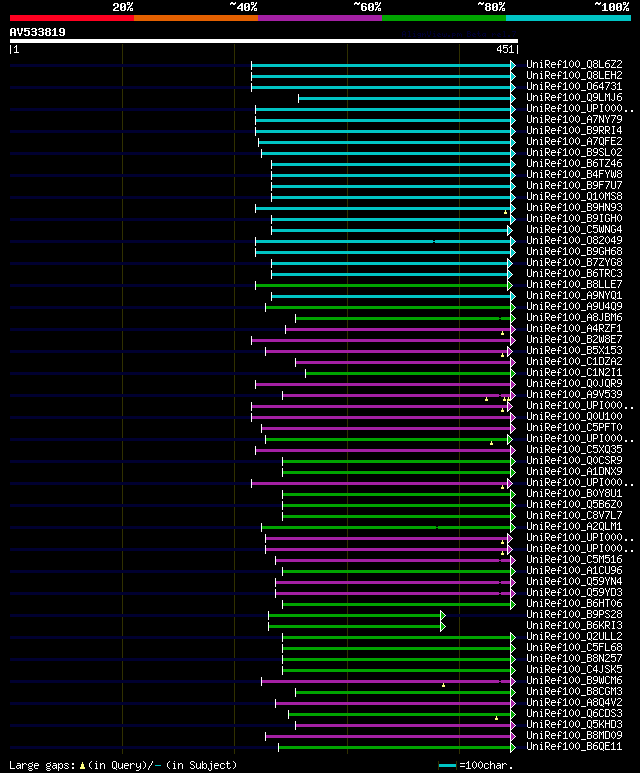Image resolution: width=640 pixels, height=773 pixels.
Task: Open the UniRef100_A9U4Q9 entry
Action: click(574, 307)
